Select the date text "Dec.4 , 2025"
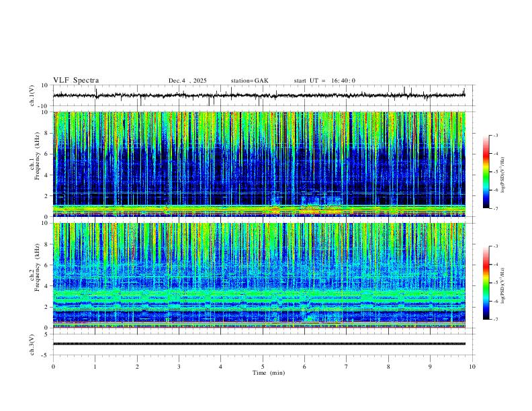Image resolution: width=532 pixels, height=411 pixels. pyautogui.click(x=187, y=81)
